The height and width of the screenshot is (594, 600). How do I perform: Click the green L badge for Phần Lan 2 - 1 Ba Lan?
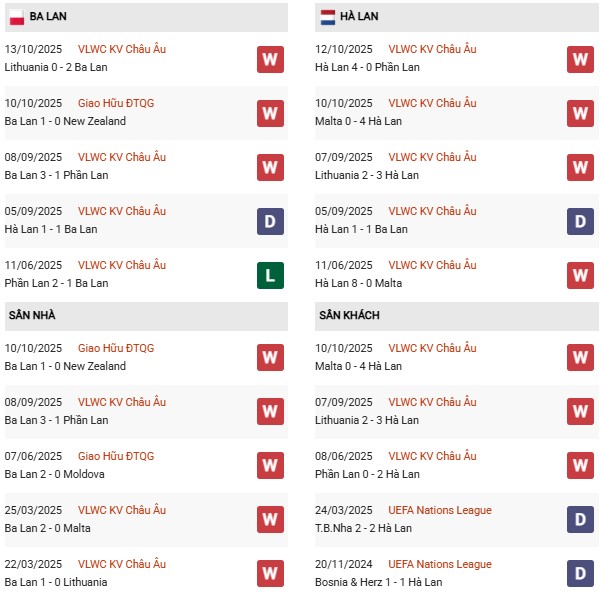pyautogui.click(x=269, y=275)
